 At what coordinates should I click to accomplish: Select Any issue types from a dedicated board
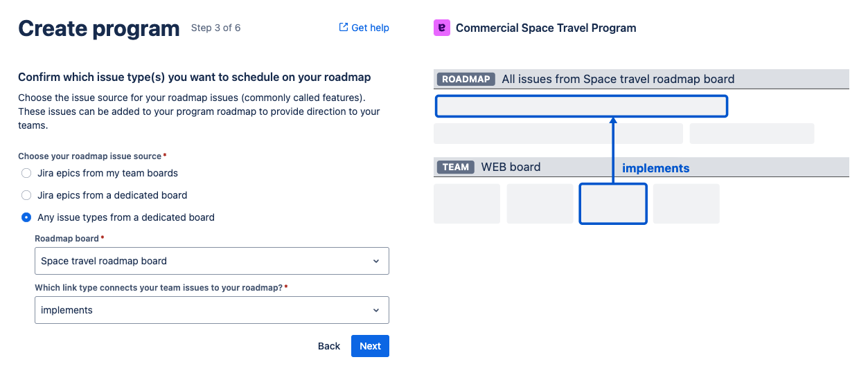(26, 217)
